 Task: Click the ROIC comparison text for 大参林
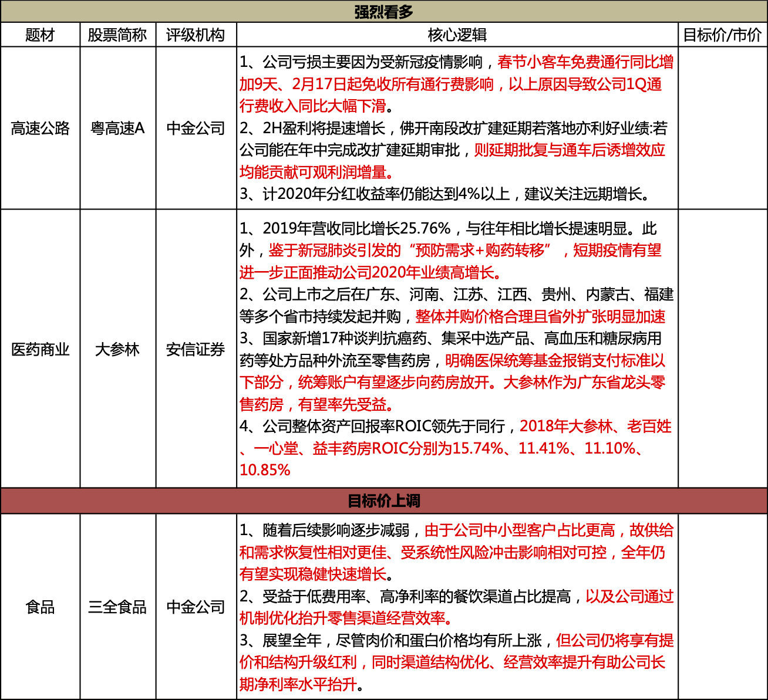[458, 448]
